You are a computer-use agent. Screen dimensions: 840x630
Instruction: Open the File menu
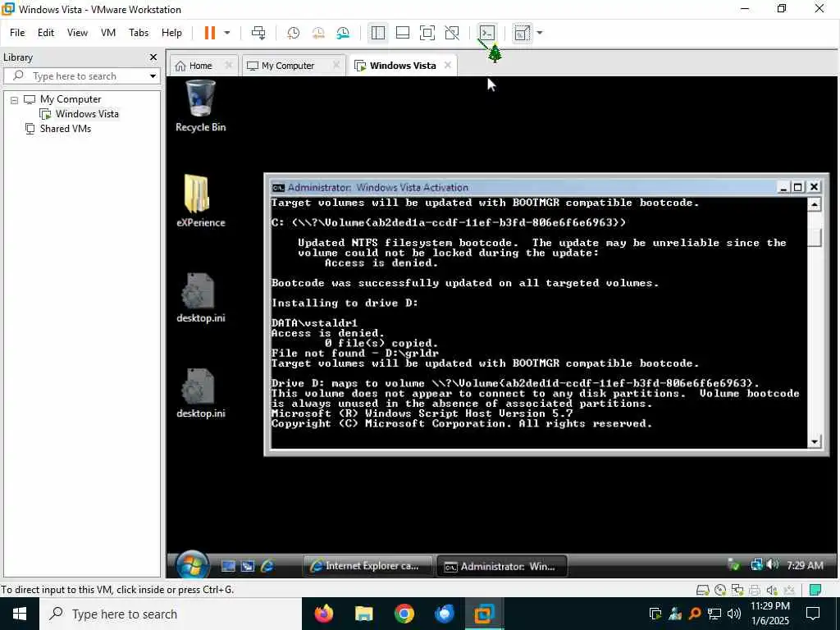tap(17, 33)
